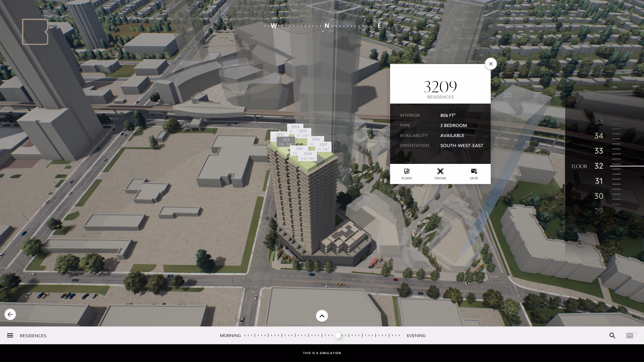The image size is (644, 362).
Task: Set time to Evening label
Action: pyautogui.click(x=416, y=336)
